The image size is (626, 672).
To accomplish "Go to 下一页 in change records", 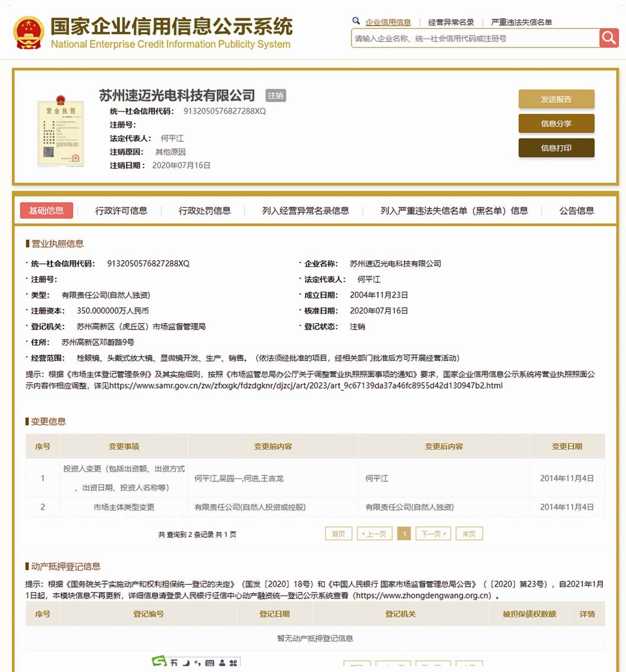I will tap(433, 533).
